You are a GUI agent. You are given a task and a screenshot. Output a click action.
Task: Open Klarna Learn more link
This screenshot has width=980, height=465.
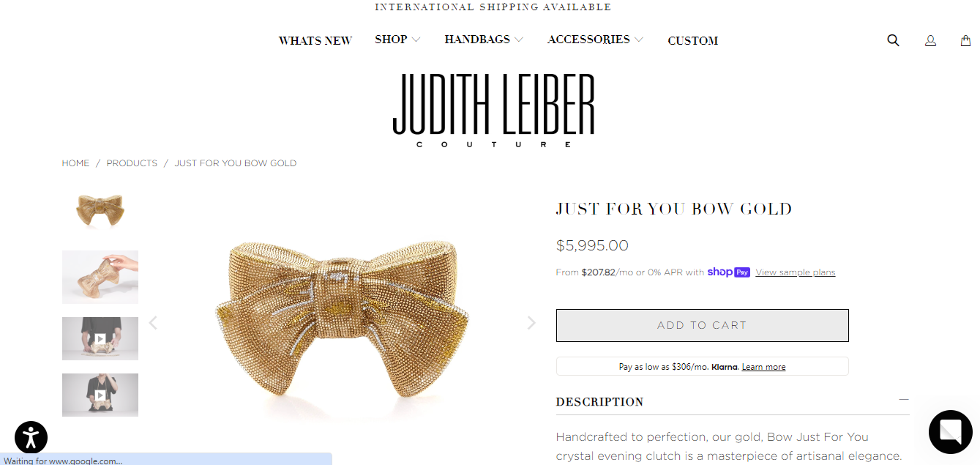coord(763,367)
